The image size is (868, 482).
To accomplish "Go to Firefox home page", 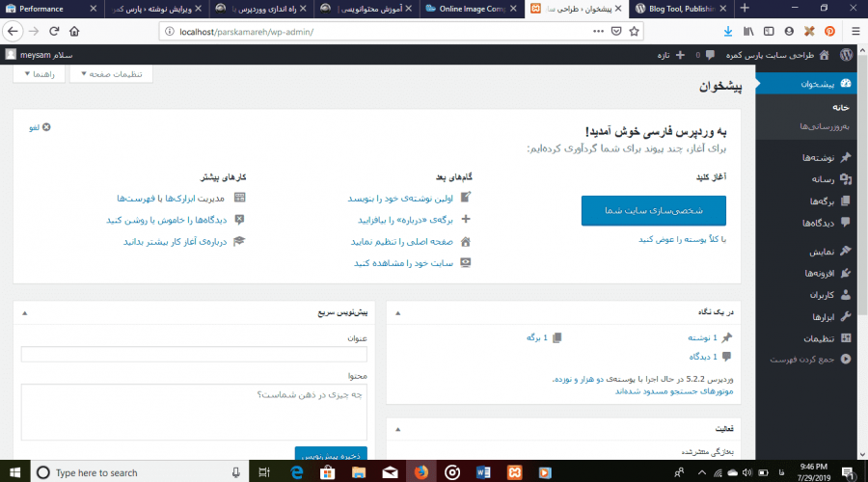I will [74, 32].
